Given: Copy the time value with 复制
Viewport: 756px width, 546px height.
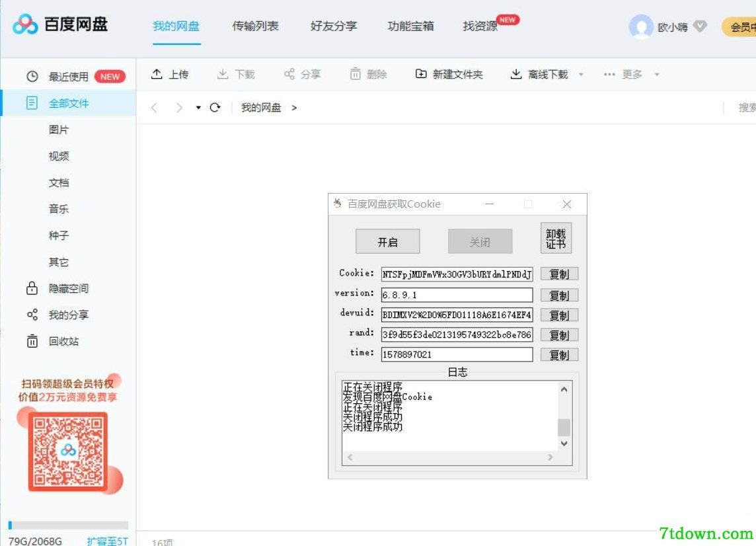Looking at the screenshot, I should (559, 355).
